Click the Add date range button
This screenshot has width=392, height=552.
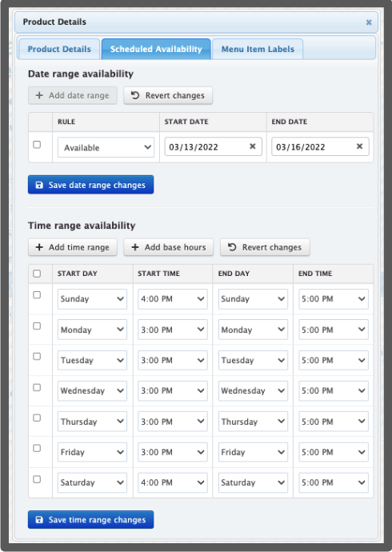coord(73,95)
